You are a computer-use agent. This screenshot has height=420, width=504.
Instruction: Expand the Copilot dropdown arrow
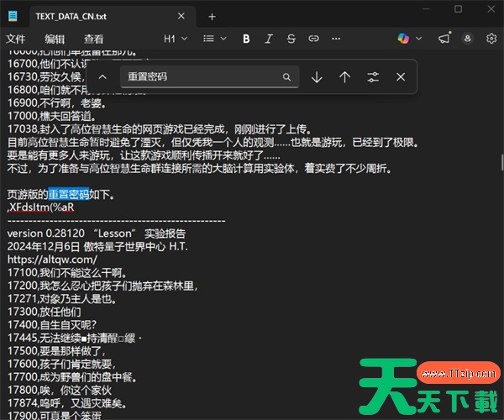[419, 39]
